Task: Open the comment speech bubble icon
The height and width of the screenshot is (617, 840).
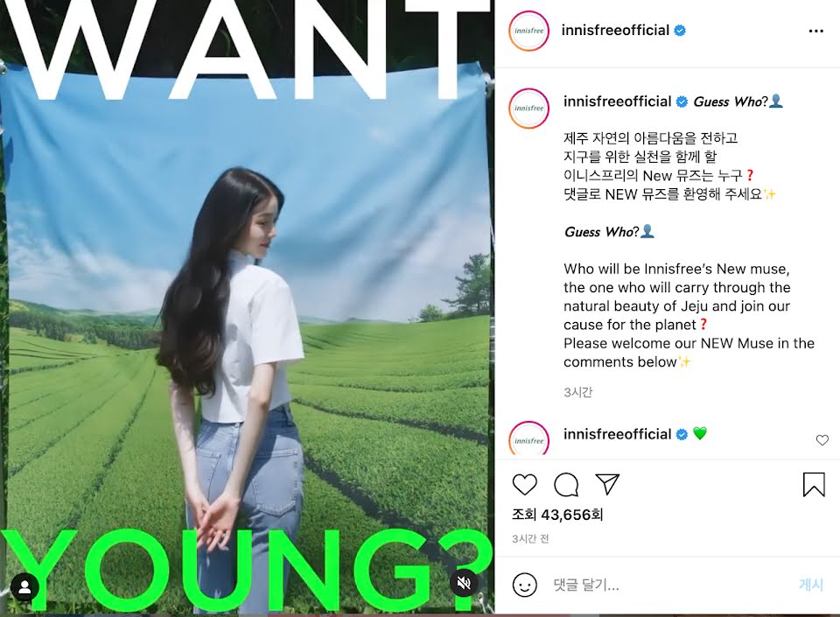Action: point(566,485)
